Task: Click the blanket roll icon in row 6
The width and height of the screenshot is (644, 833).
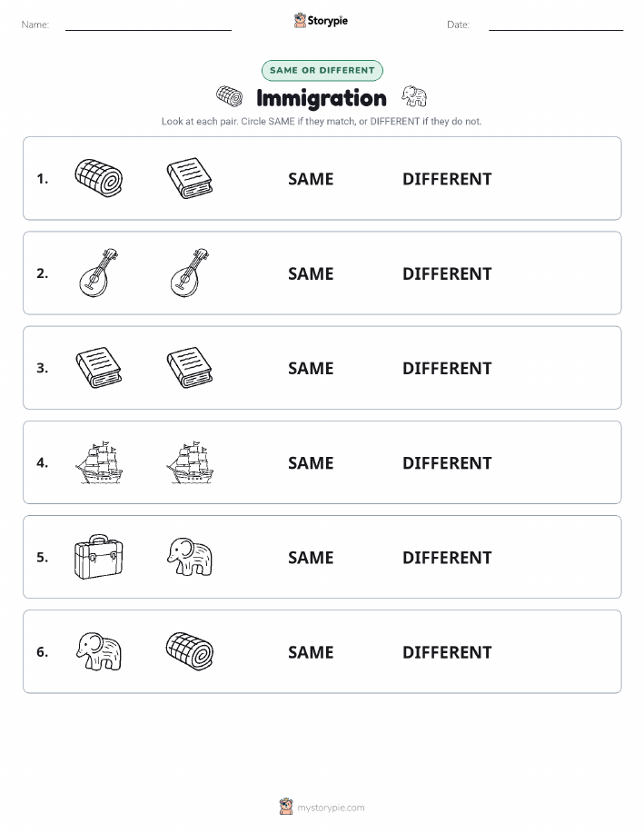Action: coord(190,651)
